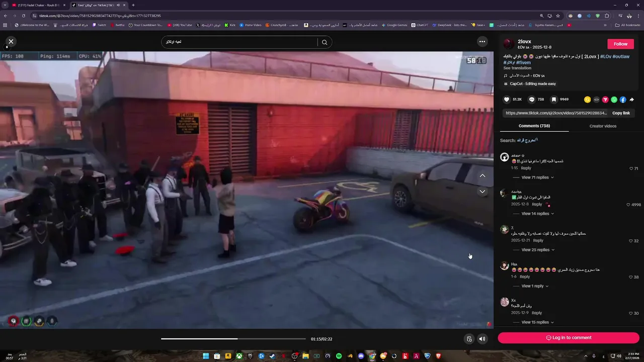Open Steam from taskbar
This screenshot has height=362, width=644.
click(272, 356)
